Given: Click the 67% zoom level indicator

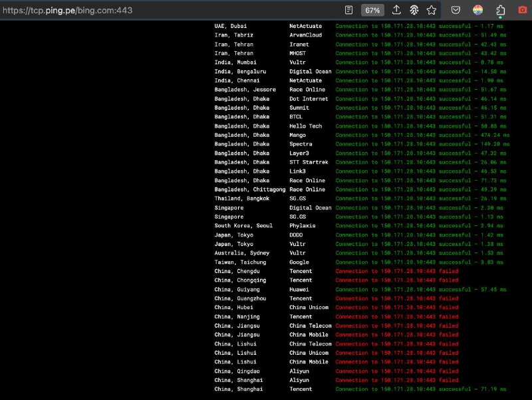Looking at the screenshot, I should [372, 10].
